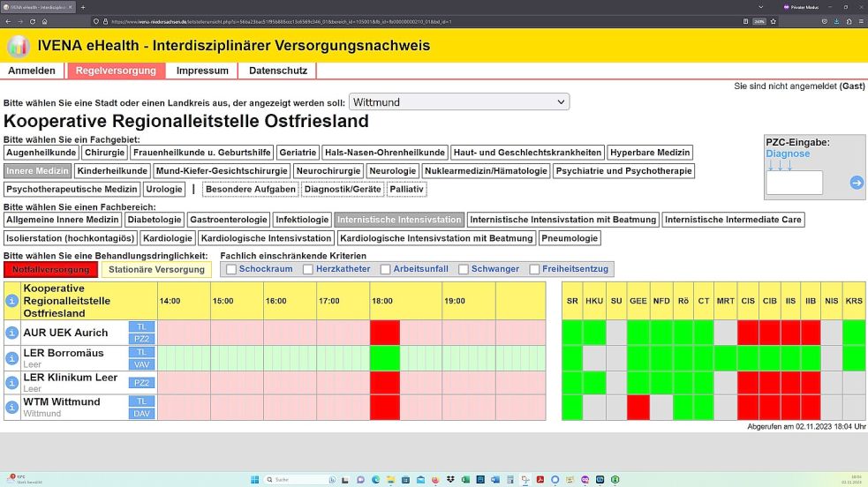
Task: Open the Windows Start menu
Action: click(254, 479)
